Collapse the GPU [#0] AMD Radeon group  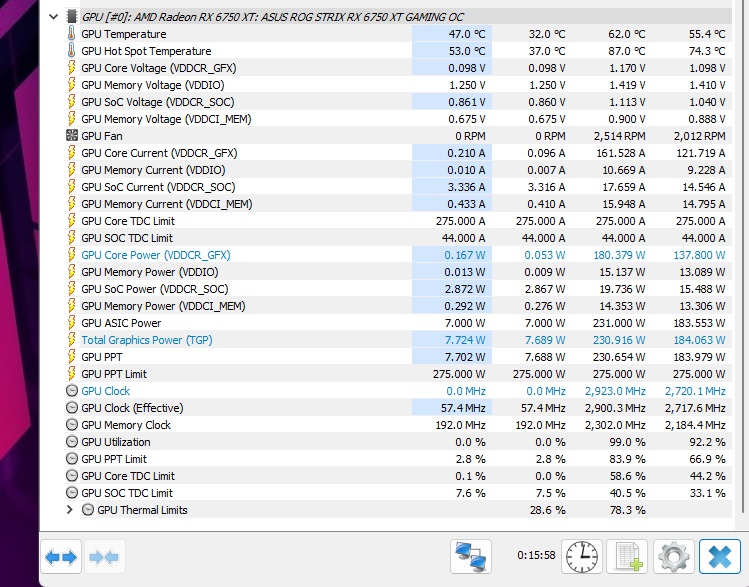(54, 17)
